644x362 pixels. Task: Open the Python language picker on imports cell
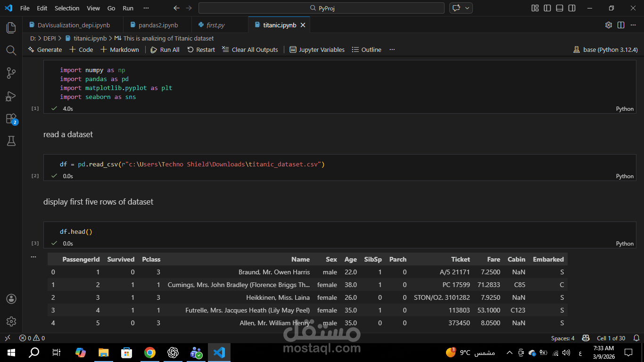pyautogui.click(x=625, y=109)
